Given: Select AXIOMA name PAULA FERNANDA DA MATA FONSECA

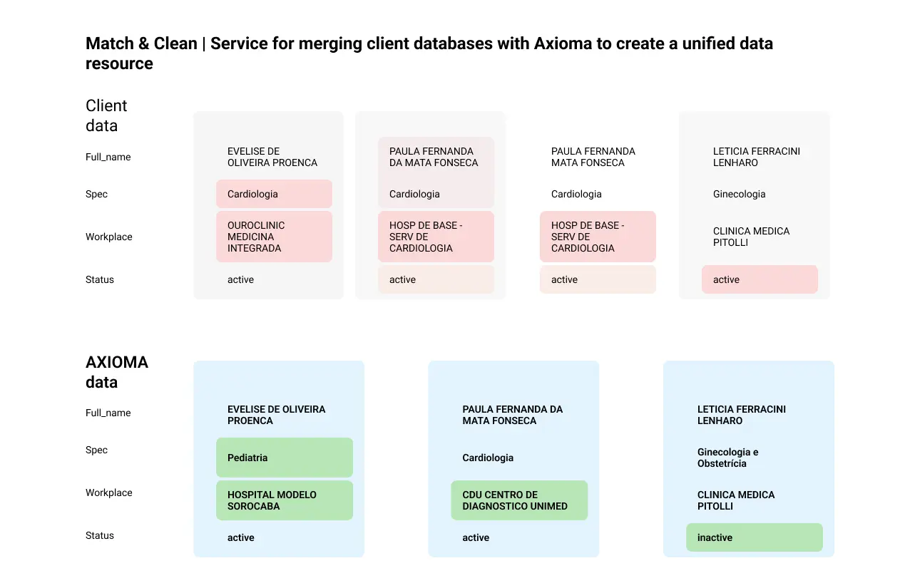Looking at the screenshot, I should (x=512, y=415).
